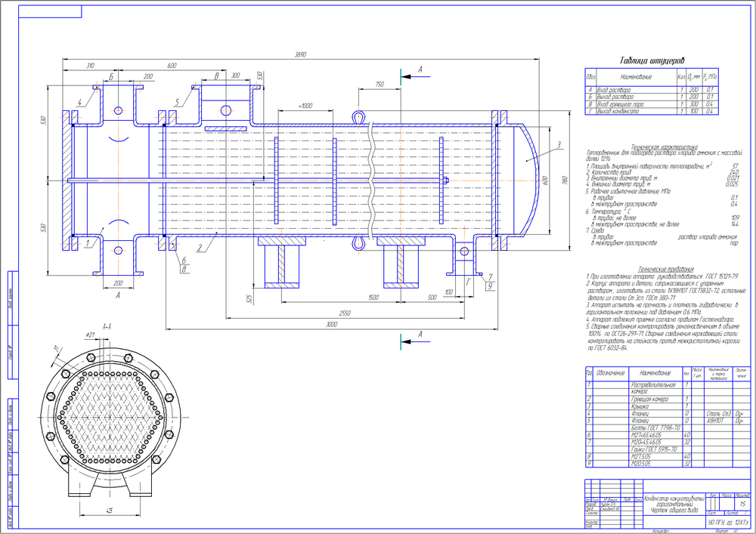
Task: Click the "Таблица штуцеров" table title
Action: point(652,60)
